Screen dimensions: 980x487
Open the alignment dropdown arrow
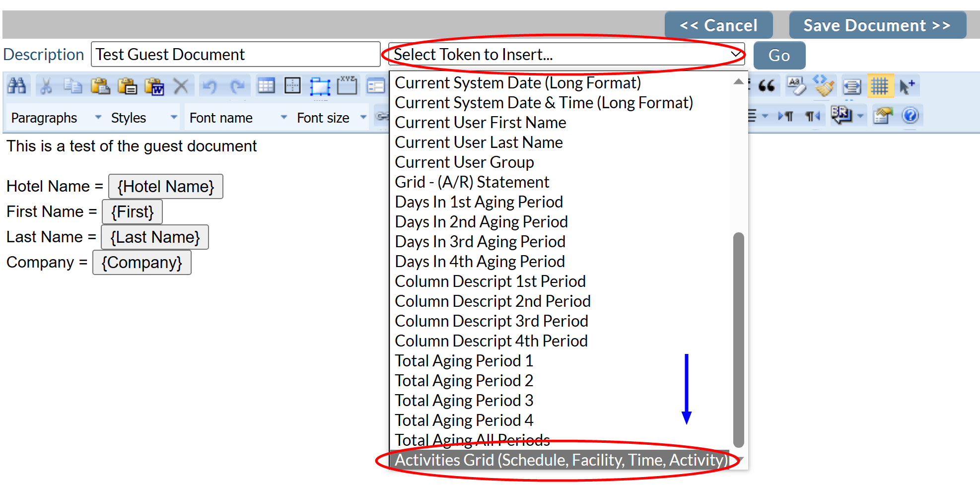tap(765, 116)
